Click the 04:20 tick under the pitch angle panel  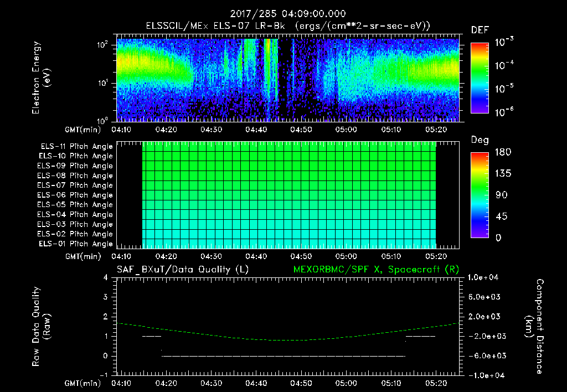[166, 256]
